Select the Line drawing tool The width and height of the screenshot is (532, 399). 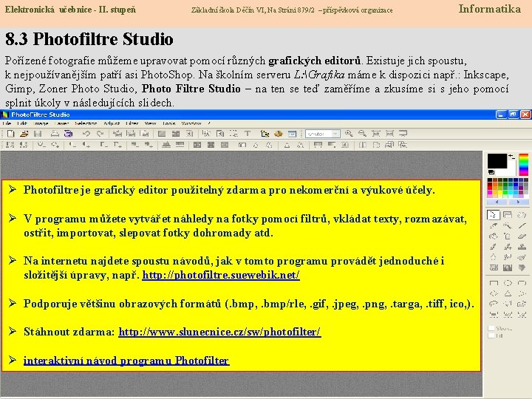pos(522,225)
